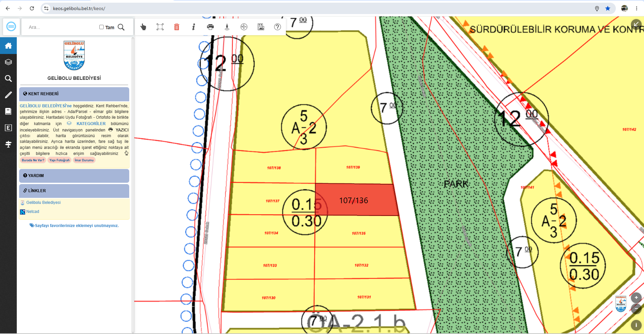
Task: Click parcel label 107/130
Action: (x=268, y=298)
